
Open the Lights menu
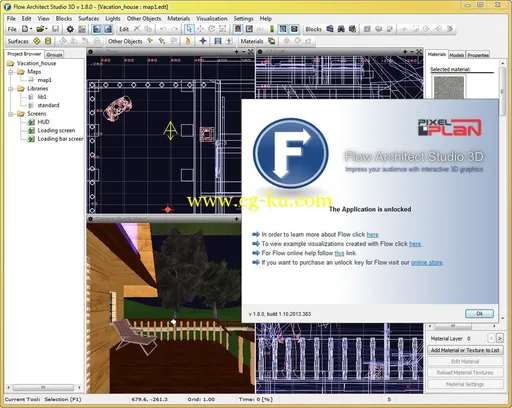[113, 18]
